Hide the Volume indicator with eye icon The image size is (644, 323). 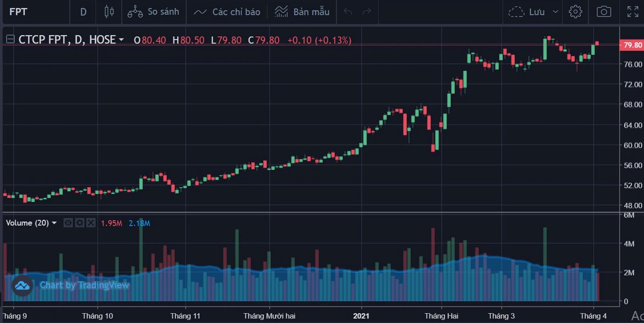pos(68,223)
